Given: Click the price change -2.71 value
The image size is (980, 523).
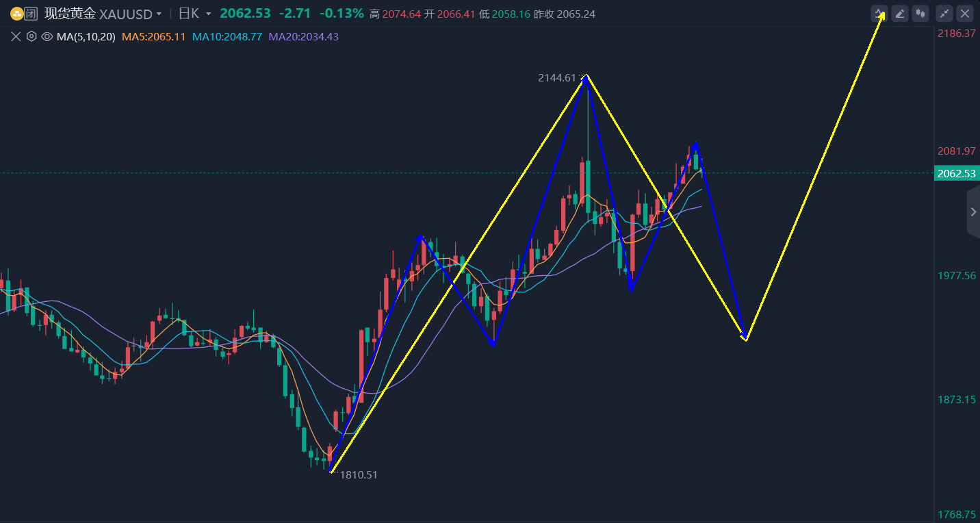Looking at the screenshot, I should tap(295, 14).
